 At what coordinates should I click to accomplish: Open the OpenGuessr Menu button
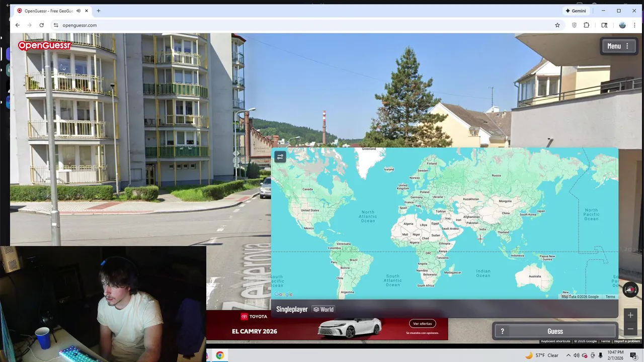[x=618, y=46]
